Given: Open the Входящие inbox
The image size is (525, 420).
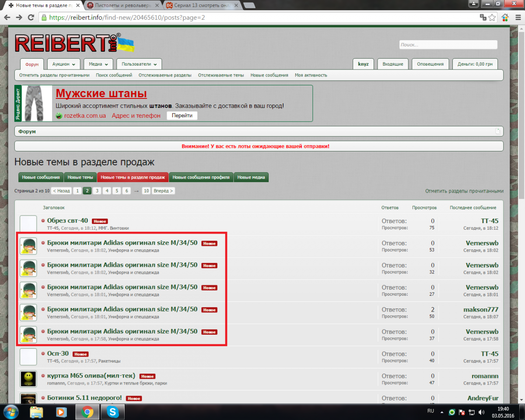Looking at the screenshot, I should [393, 64].
